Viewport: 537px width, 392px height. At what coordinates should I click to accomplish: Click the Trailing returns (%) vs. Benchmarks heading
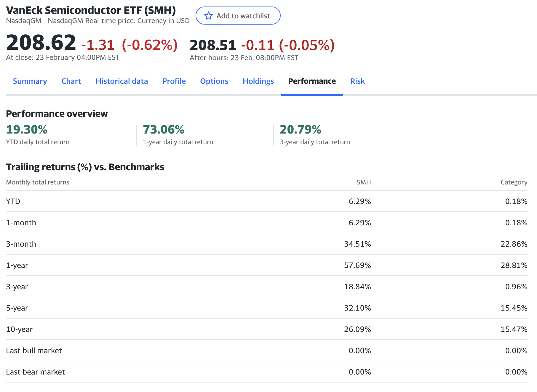click(85, 167)
